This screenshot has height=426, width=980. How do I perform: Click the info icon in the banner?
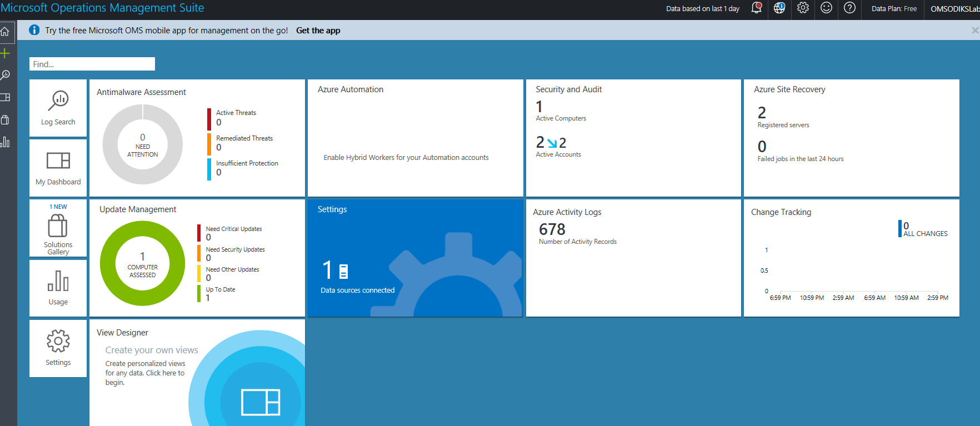[x=34, y=30]
